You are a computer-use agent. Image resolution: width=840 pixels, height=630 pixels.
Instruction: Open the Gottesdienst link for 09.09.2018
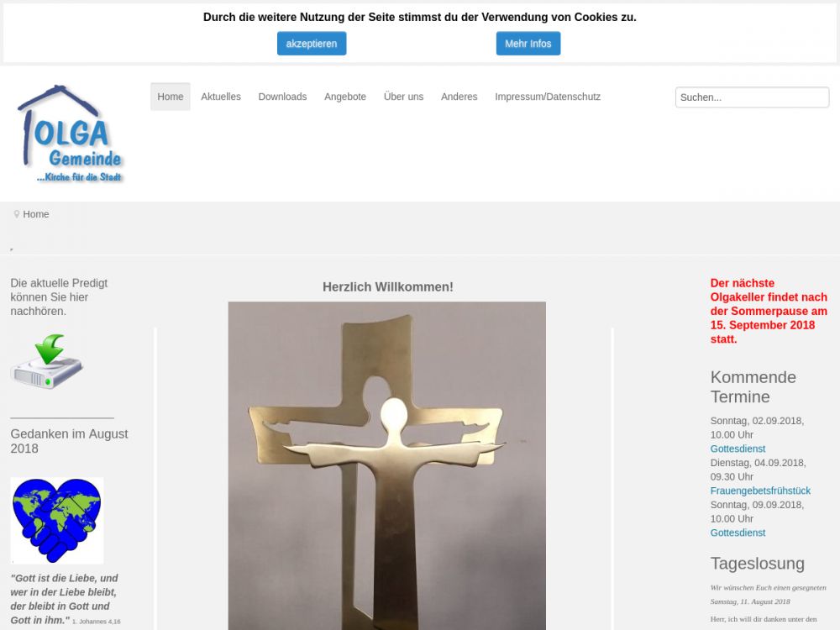point(738,533)
